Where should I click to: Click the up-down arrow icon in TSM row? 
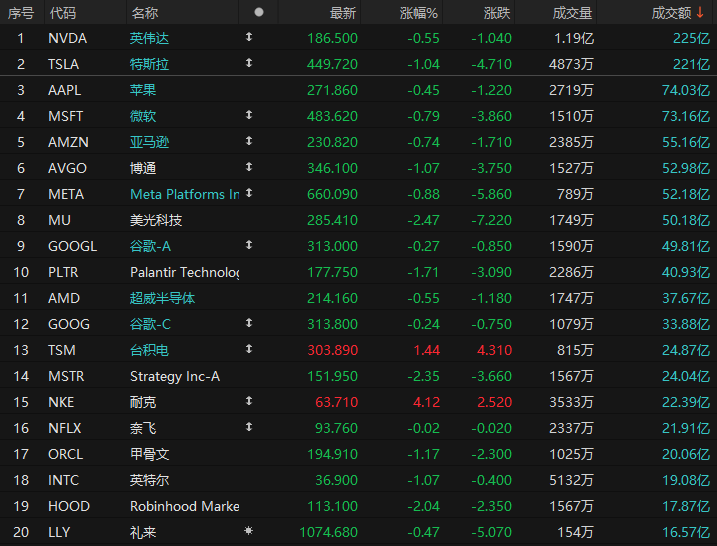click(x=249, y=349)
